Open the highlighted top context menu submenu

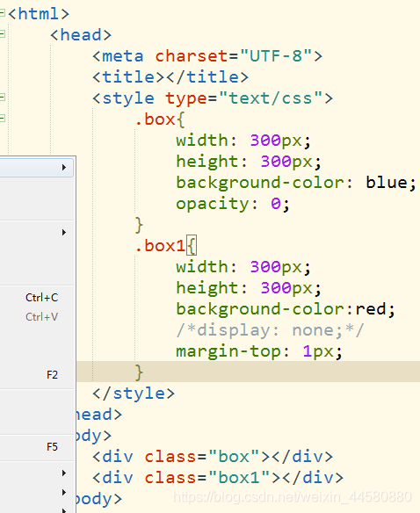[x=36, y=168]
